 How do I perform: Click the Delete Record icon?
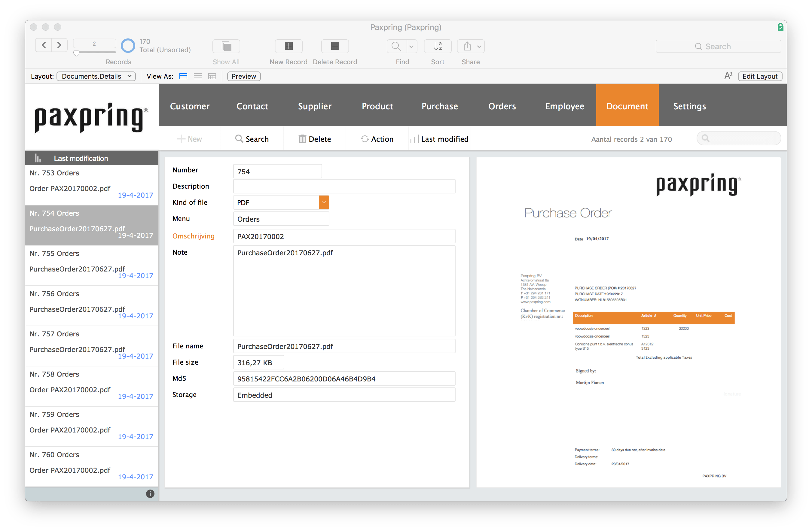pos(335,46)
